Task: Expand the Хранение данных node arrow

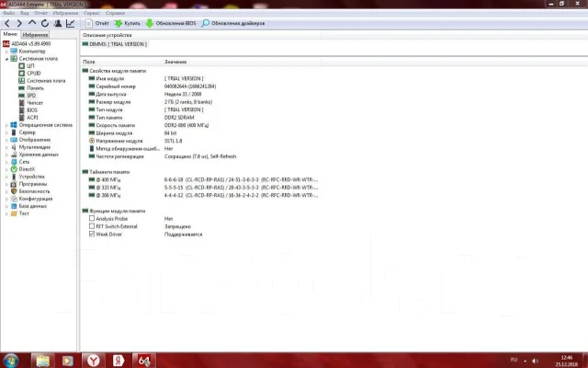Action: (6, 155)
